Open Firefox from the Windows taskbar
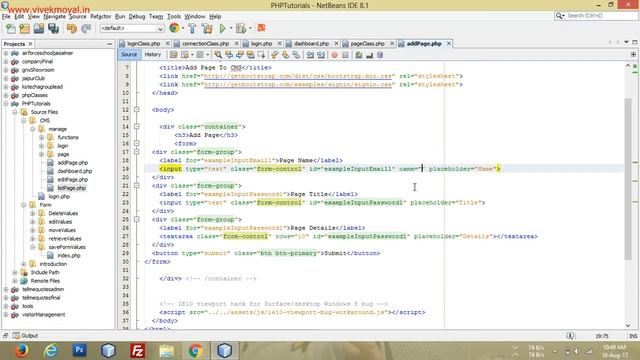This screenshot has width=640, height=360. tap(21, 350)
